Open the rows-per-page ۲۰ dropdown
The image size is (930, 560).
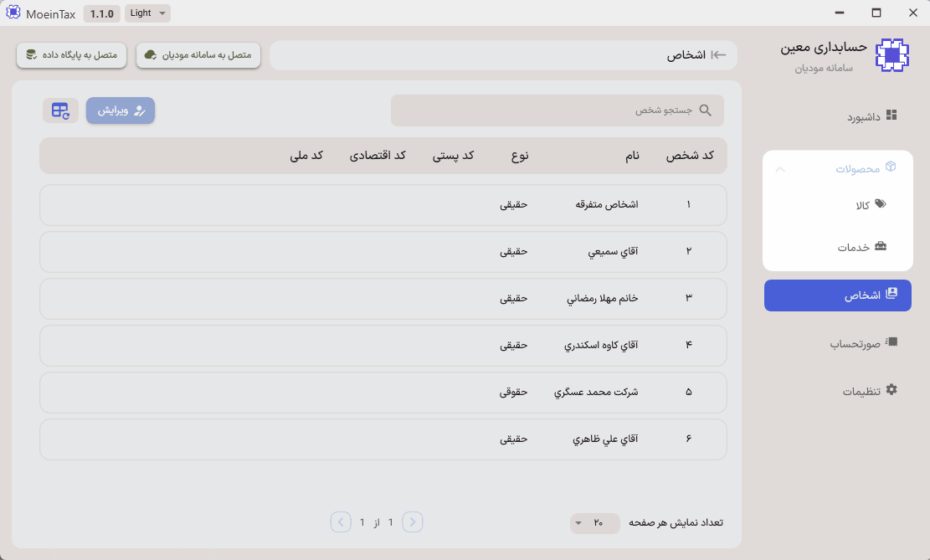595,522
